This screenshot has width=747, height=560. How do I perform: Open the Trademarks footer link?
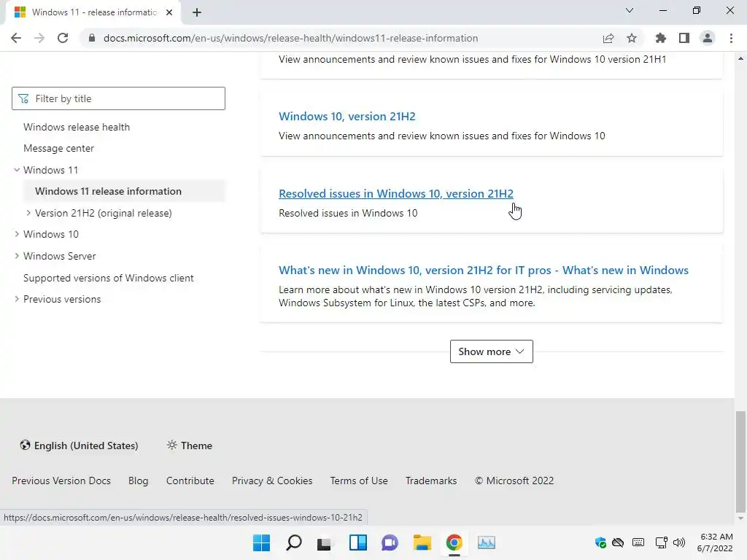click(x=431, y=481)
